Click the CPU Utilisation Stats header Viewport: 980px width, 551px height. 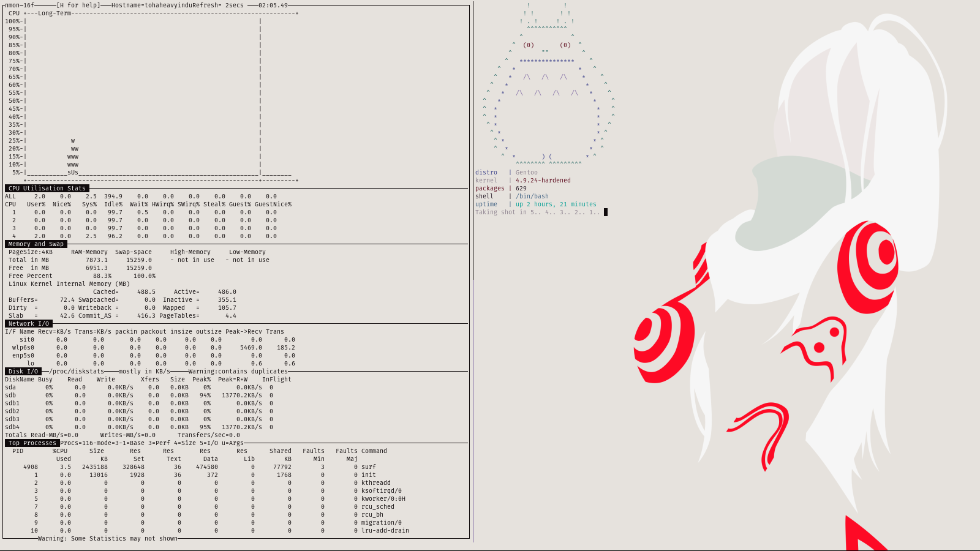(47, 188)
